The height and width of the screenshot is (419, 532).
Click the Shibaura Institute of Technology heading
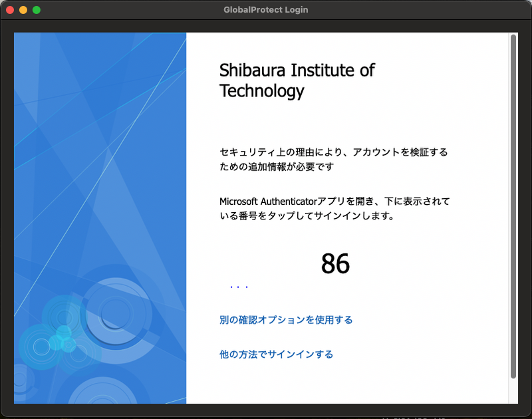point(297,80)
